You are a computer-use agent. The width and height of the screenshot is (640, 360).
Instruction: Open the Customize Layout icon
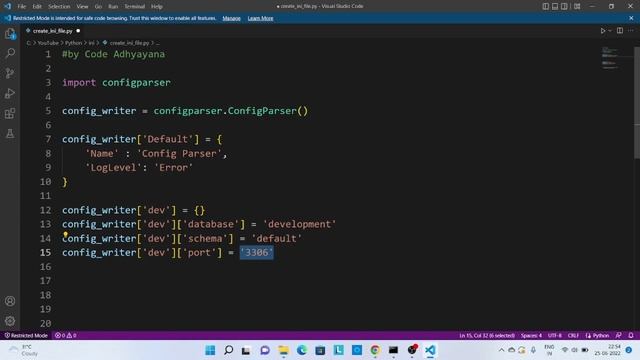point(577,6)
